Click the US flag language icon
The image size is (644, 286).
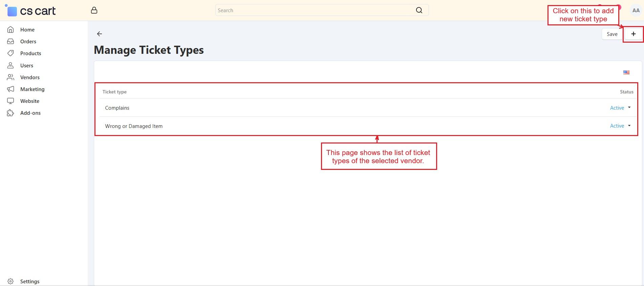coord(626,72)
